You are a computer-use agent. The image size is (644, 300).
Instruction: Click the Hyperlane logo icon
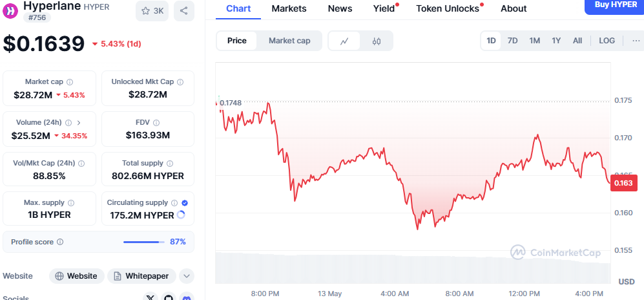pos(10,10)
